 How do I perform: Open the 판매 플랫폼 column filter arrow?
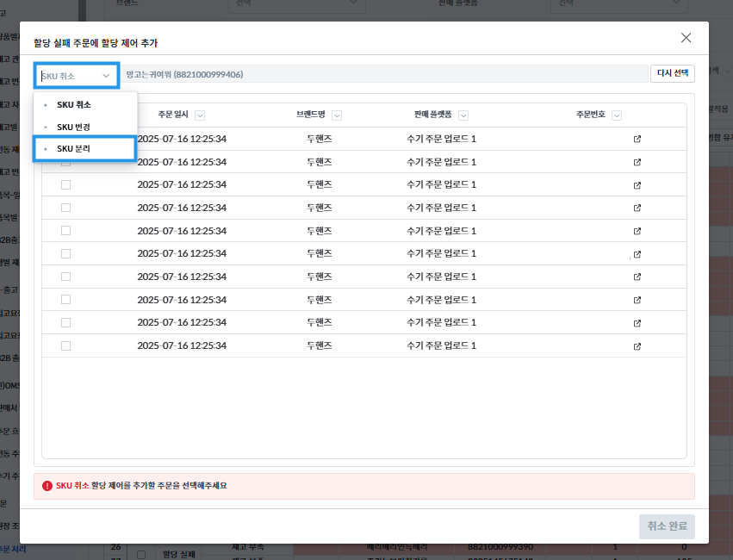463,115
